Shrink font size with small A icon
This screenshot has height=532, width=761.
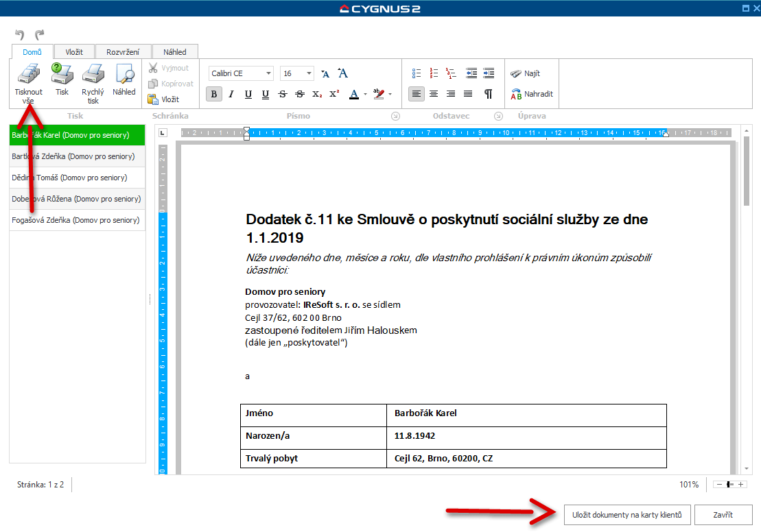(325, 74)
